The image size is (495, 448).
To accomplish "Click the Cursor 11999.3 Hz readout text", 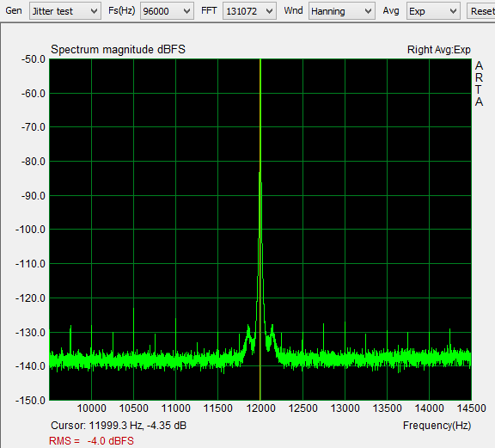I will click(x=119, y=426).
